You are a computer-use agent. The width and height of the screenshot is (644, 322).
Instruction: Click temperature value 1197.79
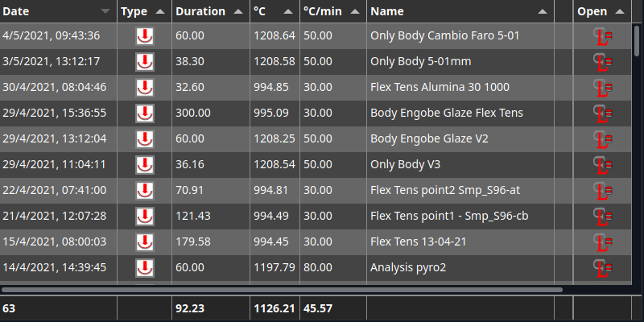tap(275, 267)
